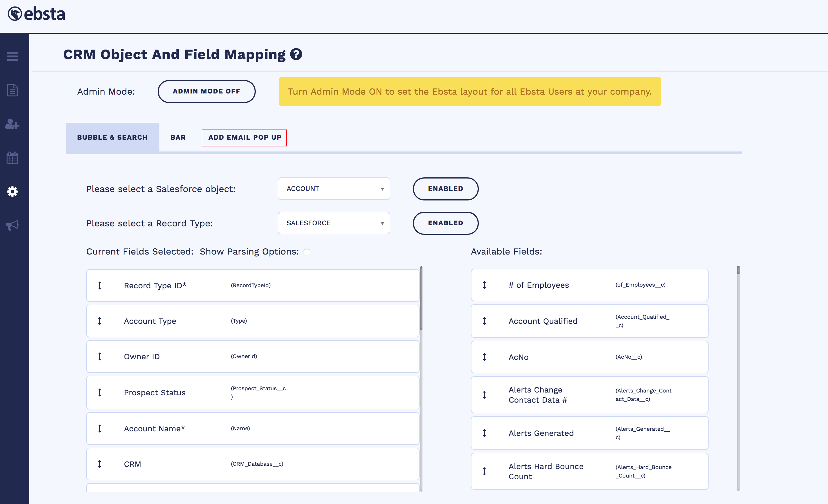This screenshot has height=504, width=828.
Task: Toggle Enabled button for Salesforce object
Action: 445,189
